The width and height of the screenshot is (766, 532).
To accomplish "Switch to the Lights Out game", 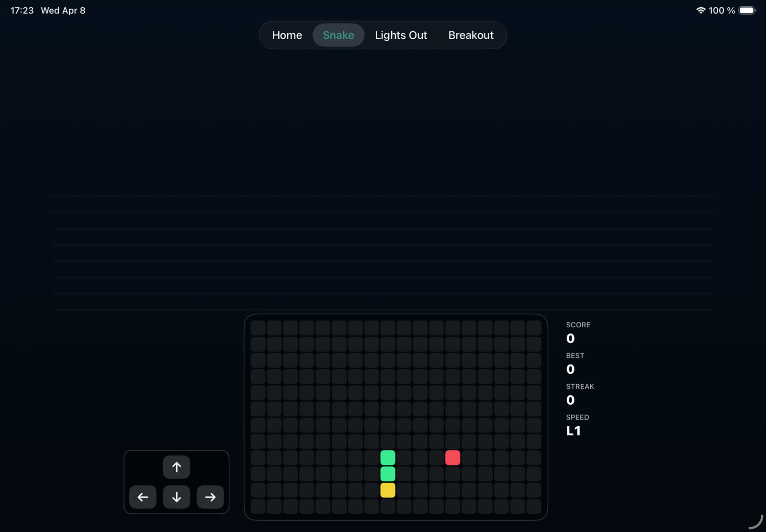I will [x=401, y=35].
